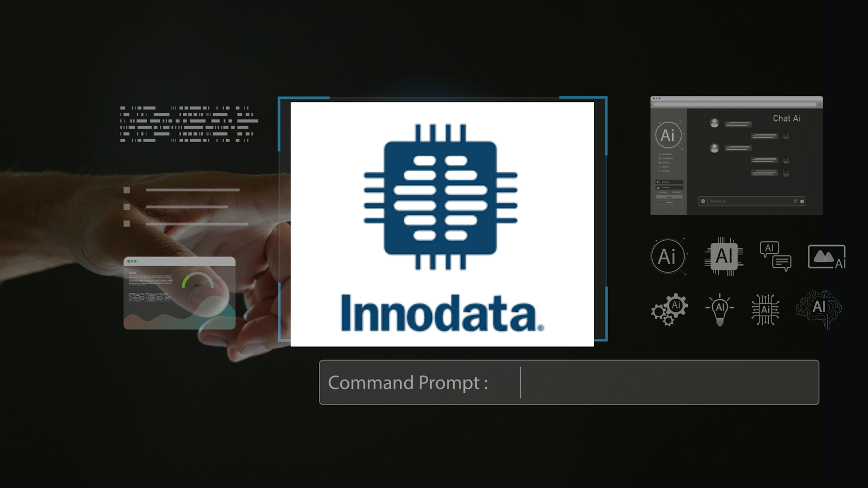This screenshot has width=868, height=488.
Task: Click the AI image generation icon
Action: [827, 256]
